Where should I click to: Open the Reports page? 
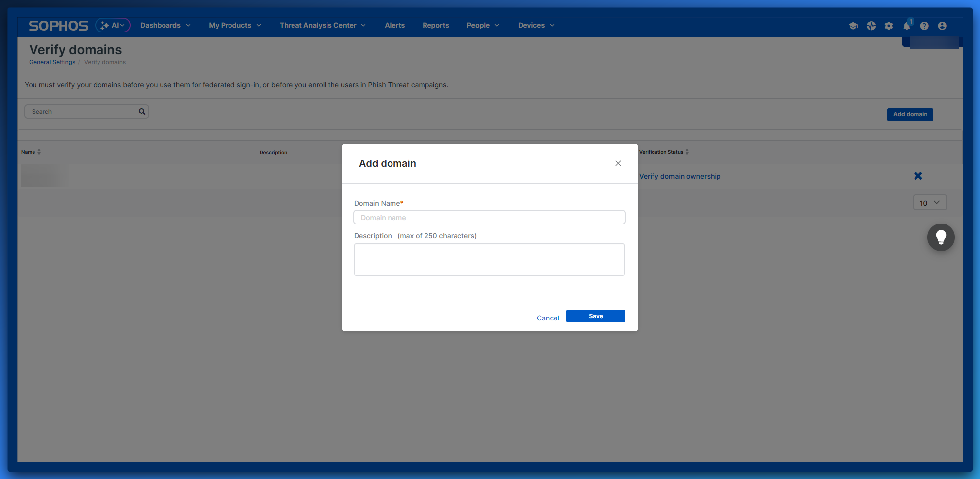435,25
